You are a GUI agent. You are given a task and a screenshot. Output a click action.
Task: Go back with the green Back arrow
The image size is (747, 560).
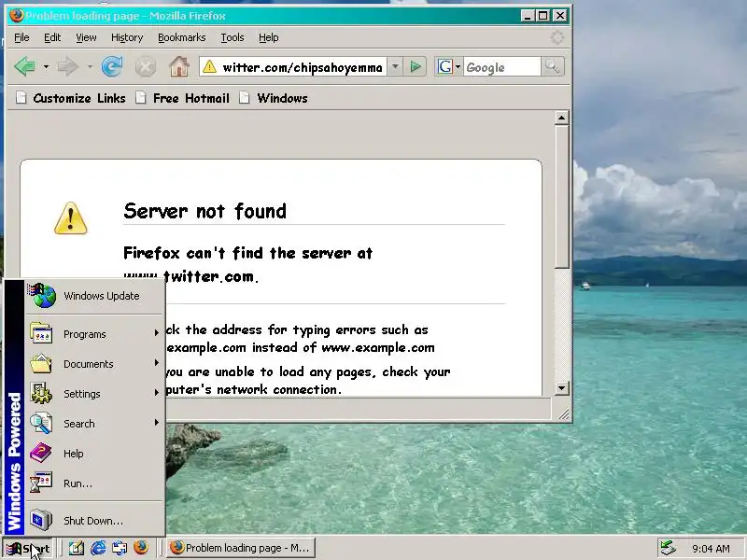25,66
